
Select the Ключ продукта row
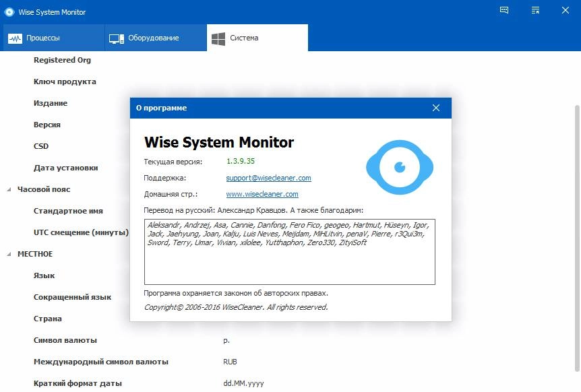(65, 81)
